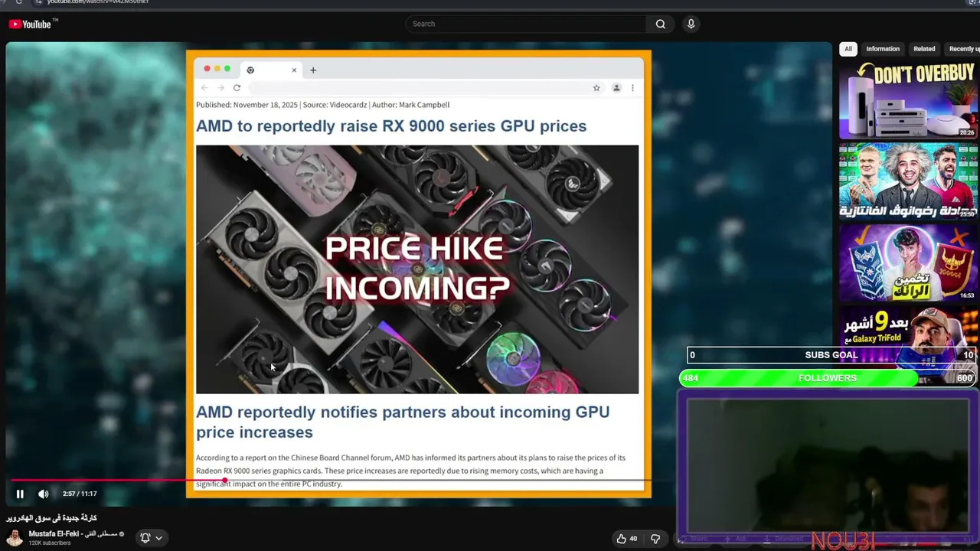Screen dimensions: 980x551
Task: Click the YouTube search field
Action: pos(526,24)
